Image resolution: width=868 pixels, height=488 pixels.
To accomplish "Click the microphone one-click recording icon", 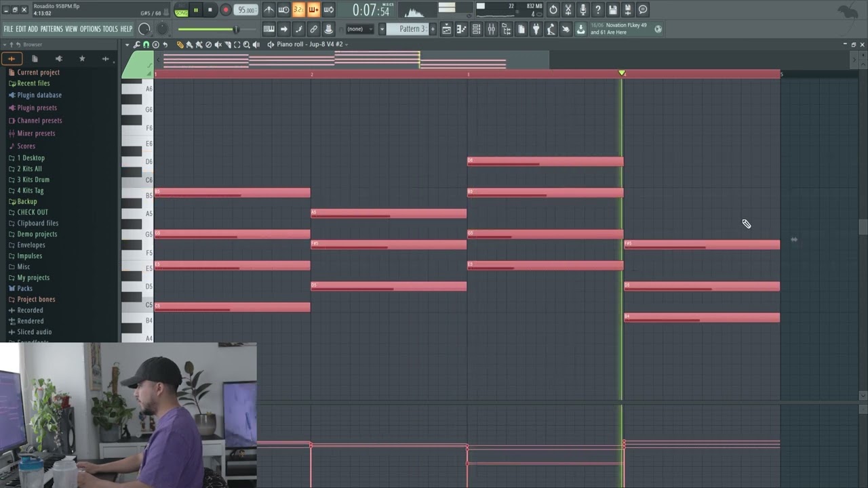I will point(583,9).
